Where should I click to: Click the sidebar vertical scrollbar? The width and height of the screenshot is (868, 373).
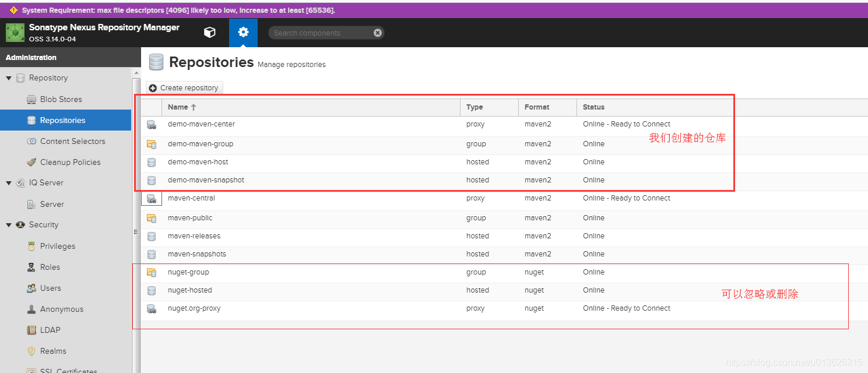[x=136, y=221]
